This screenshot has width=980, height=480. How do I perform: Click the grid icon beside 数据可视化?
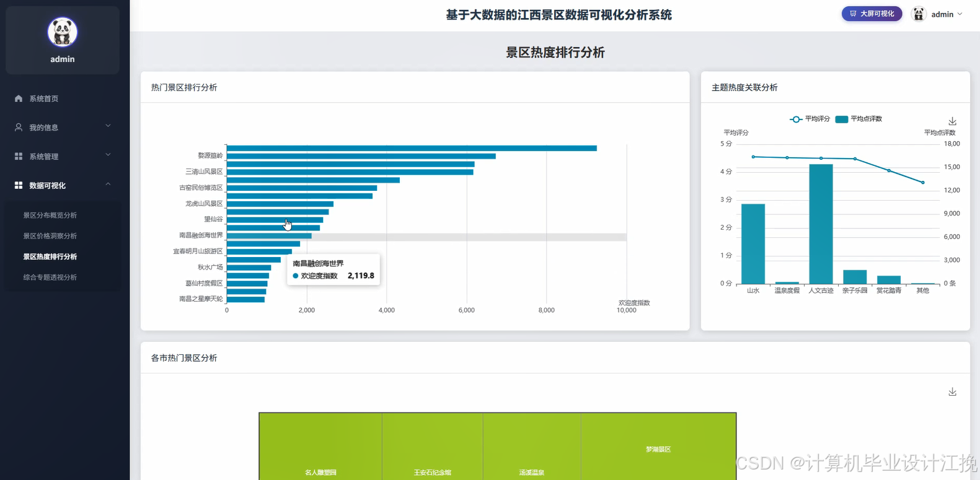(x=19, y=185)
